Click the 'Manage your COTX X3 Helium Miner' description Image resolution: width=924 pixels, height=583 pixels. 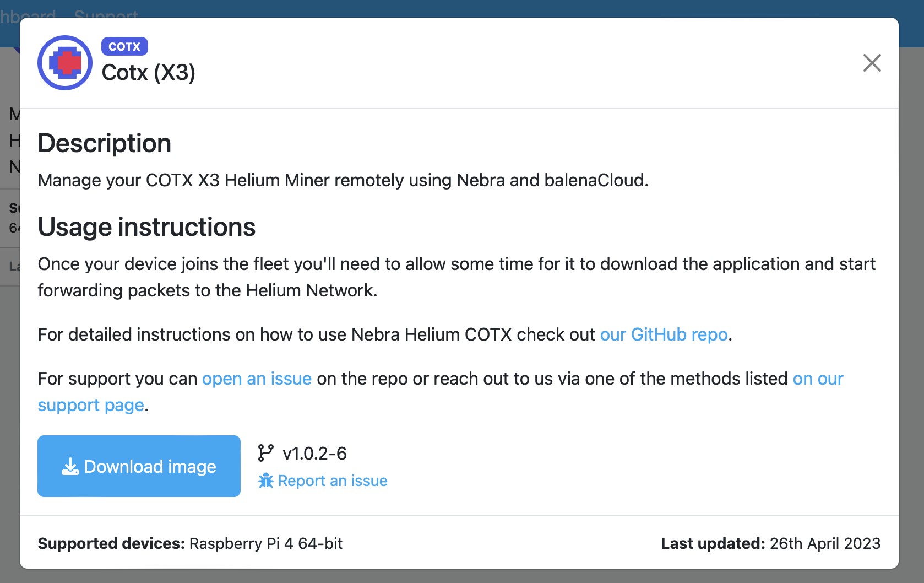[343, 180]
